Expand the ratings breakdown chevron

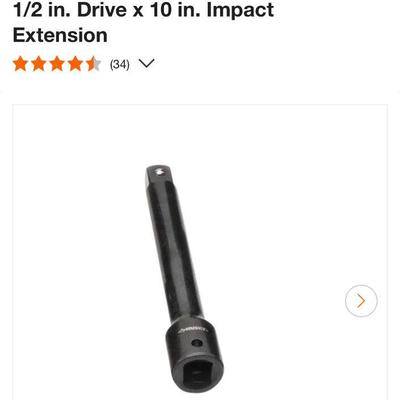click(146, 63)
